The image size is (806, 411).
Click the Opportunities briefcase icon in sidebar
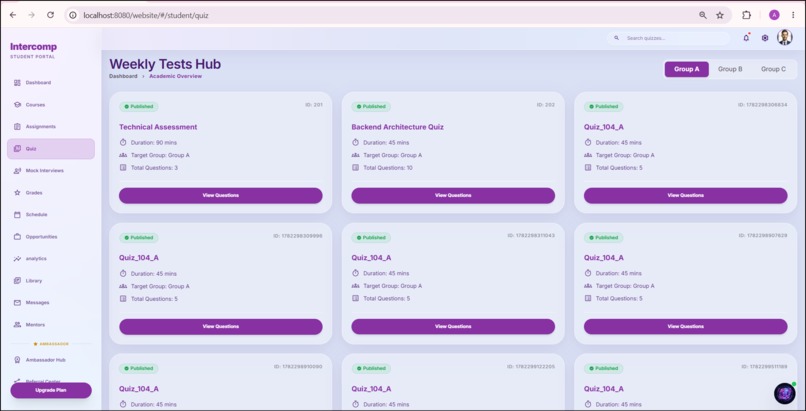(17, 237)
